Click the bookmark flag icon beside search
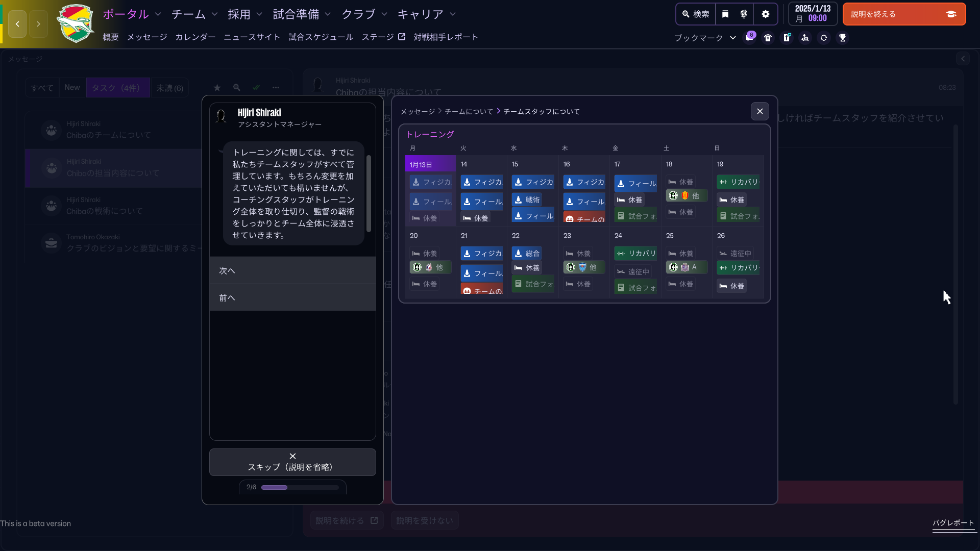This screenshot has width=980, height=551. (x=725, y=14)
